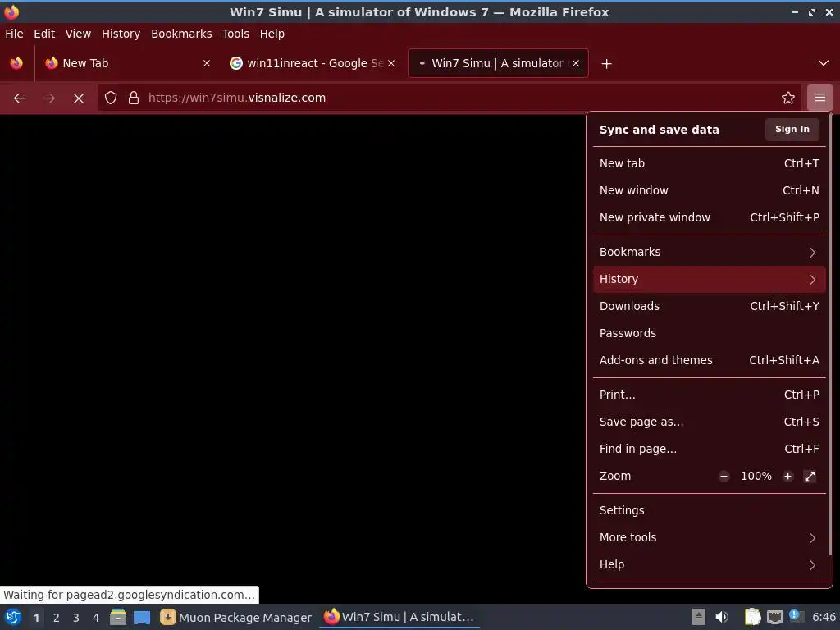Open the clipboard tray icon
Screen dimensions: 840x630
point(752,617)
